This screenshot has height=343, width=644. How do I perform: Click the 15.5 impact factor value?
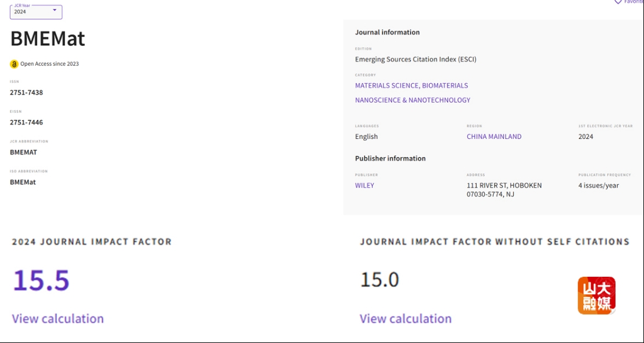pos(41,280)
